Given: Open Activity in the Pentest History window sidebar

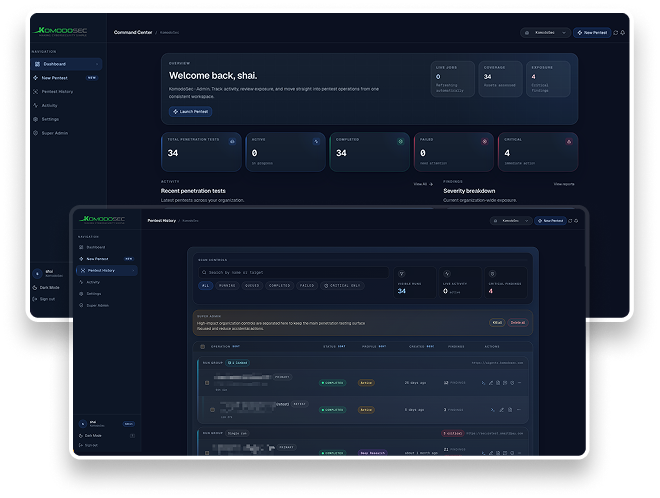Looking at the screenshot, I should pyautogui.click(x=90, y=282).
